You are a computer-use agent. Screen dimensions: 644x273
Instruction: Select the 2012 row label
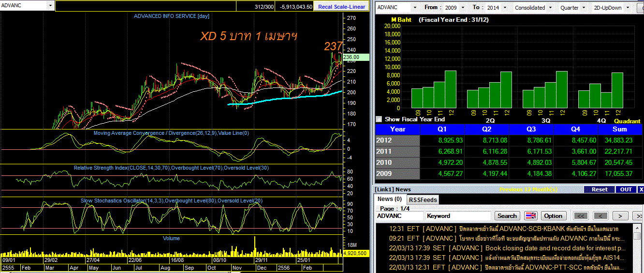(x=397, y=140)
